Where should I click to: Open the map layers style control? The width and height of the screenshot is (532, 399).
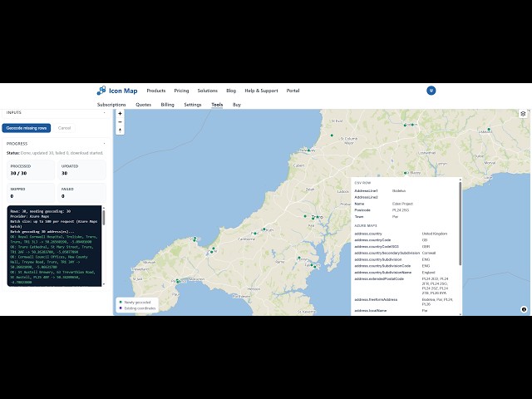pyautogui.click(x=523, y=114)
